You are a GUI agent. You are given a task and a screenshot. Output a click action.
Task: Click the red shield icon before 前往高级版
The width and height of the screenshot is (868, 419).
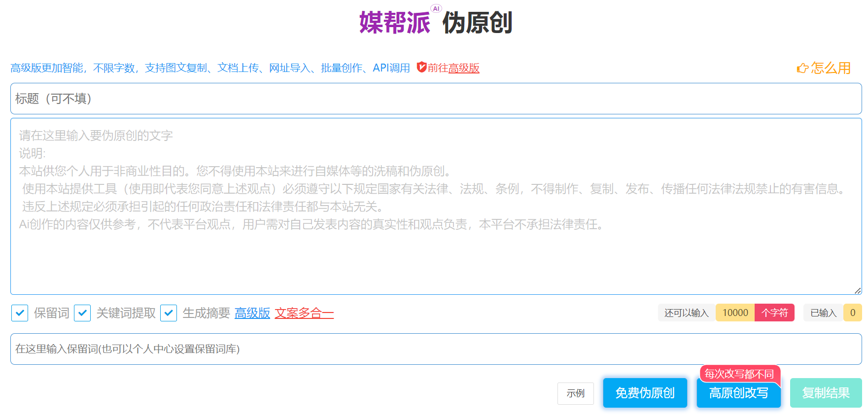point(421,67)
